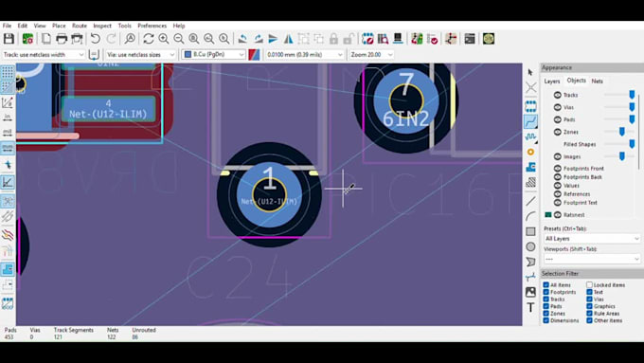Rotate selection counterclockwise
The width and height of the screenshot is (644, 363).
coord(242,39)
